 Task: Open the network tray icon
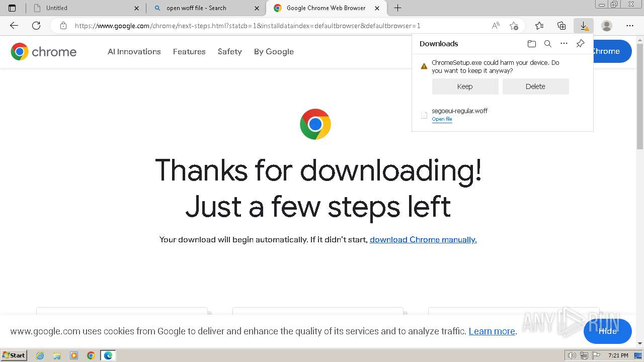pos(584,355)
